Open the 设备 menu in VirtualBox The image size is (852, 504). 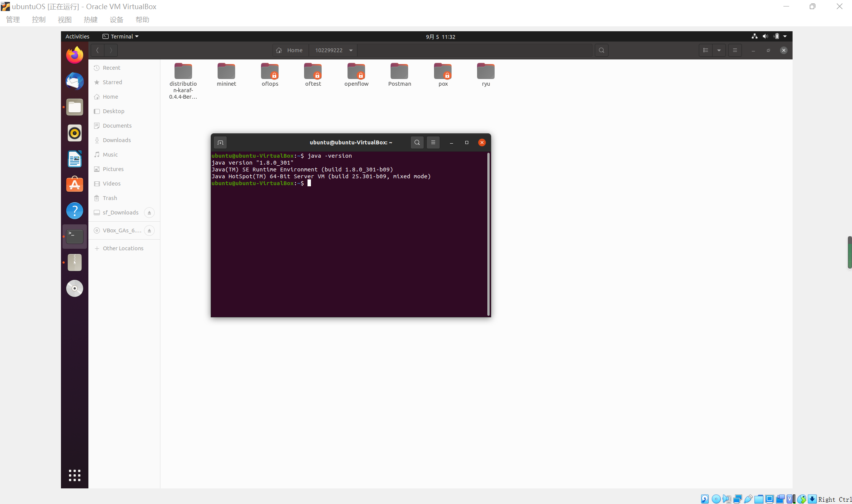pos(116,19)
